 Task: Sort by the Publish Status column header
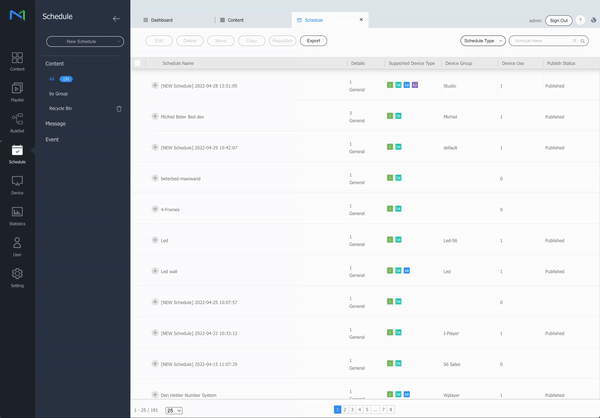click(561, 63)
